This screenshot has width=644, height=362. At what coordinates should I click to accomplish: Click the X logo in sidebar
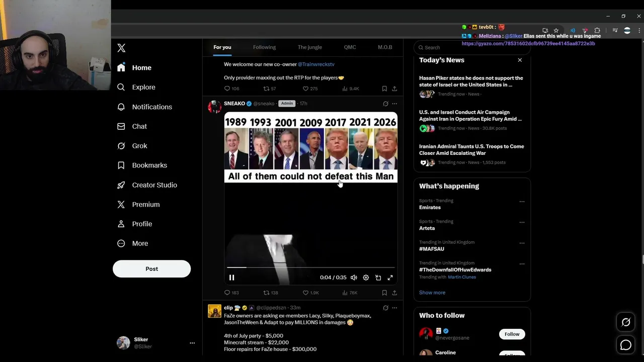[121, 48]
